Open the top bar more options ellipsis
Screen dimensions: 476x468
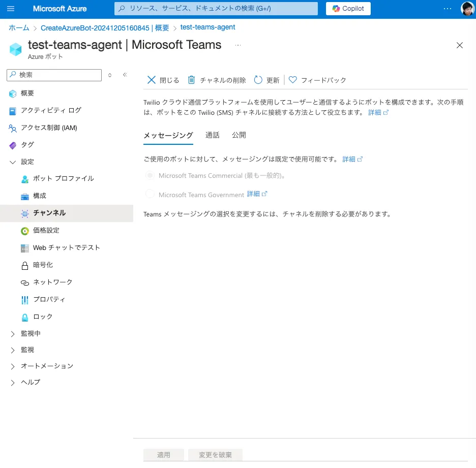coord(448,9)
